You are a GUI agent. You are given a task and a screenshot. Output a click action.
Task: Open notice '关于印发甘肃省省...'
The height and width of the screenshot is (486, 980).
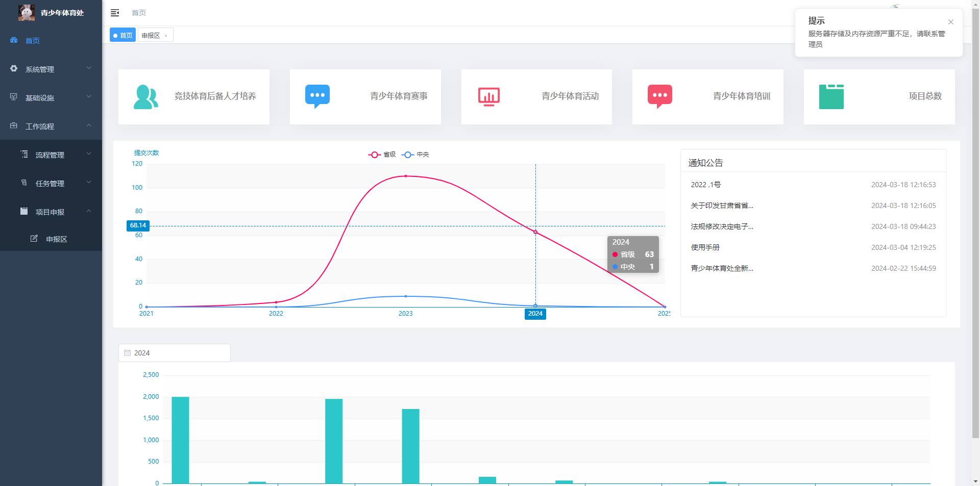click(722, 206)
